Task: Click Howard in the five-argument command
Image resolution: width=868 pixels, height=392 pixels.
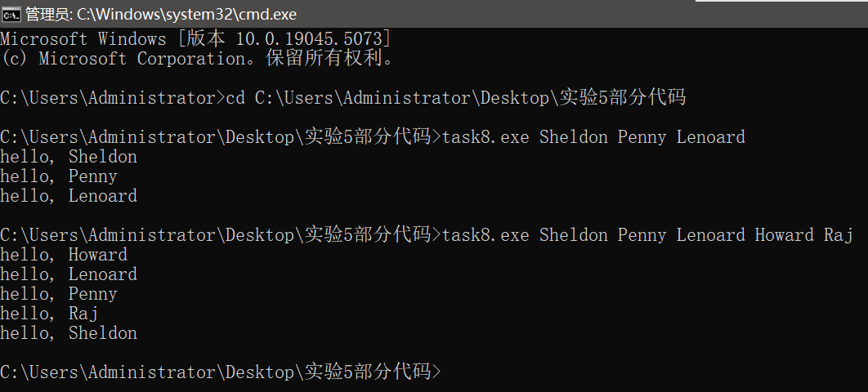Action: (784, 235)
